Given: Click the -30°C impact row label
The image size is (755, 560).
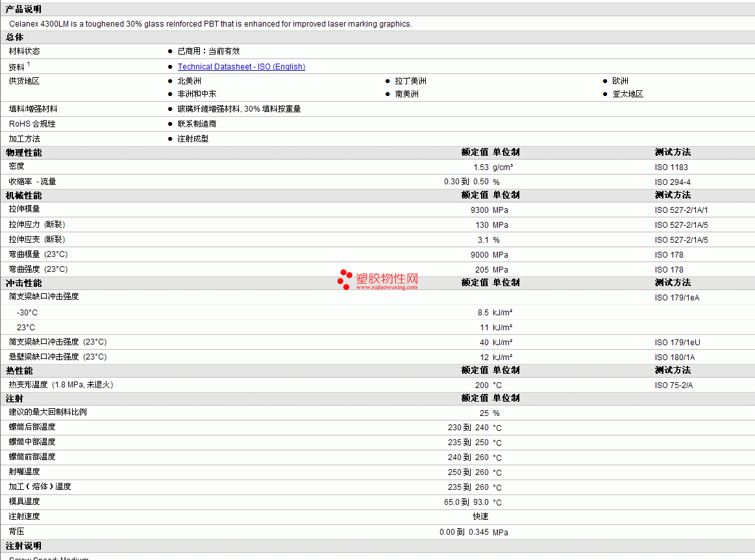Looking at the screenshot, I should (27, 312).
